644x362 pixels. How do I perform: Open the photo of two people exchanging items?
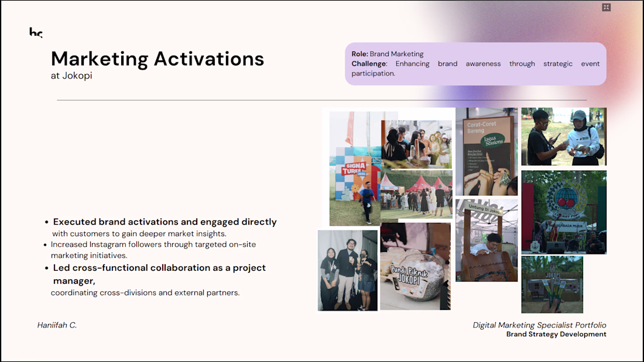click(x=563, y=137)
